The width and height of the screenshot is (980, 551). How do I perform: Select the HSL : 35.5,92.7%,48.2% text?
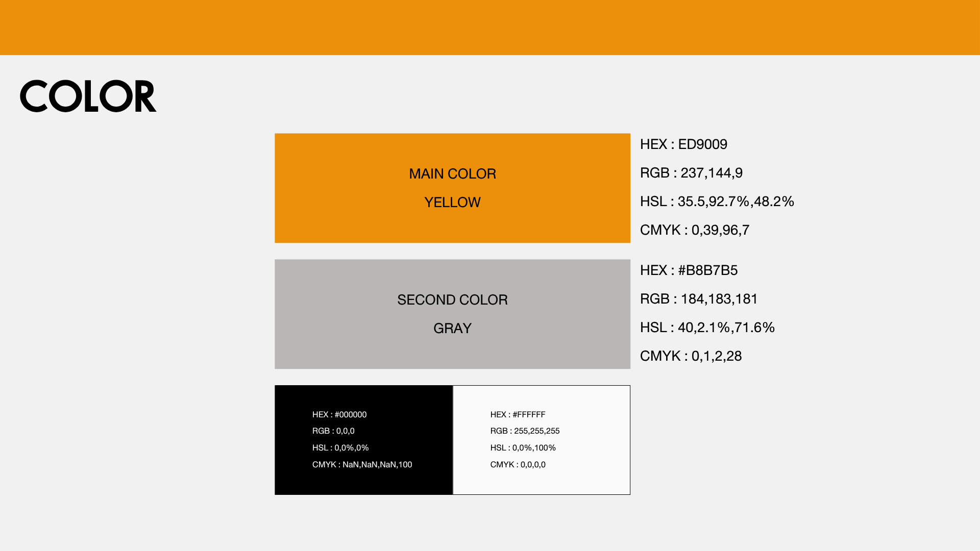tap(717, 202)
